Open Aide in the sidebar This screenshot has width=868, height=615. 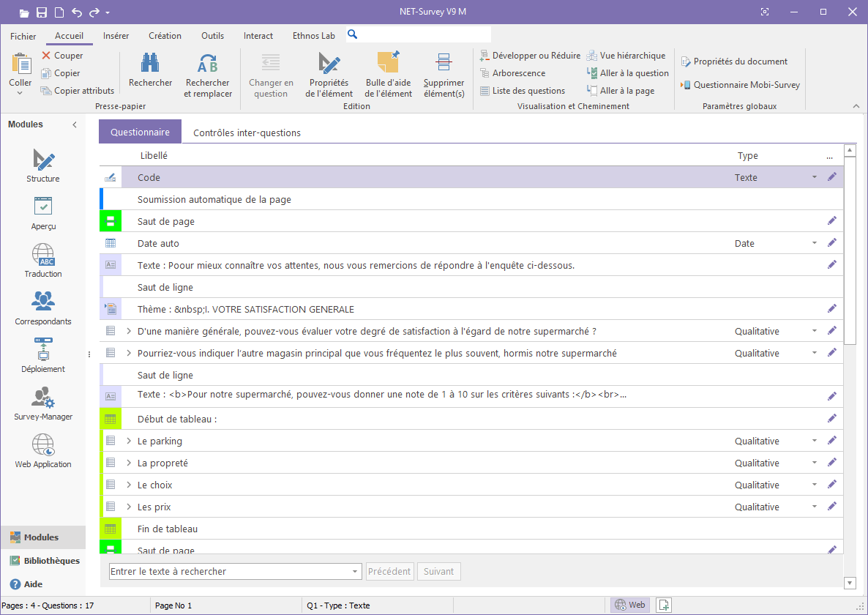(26, 584)
